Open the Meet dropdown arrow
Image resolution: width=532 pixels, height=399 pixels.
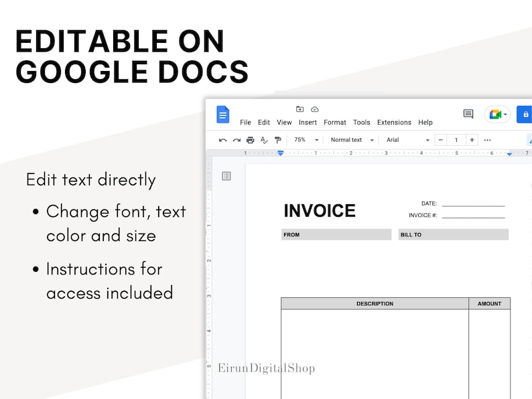(x=505, y=114)
